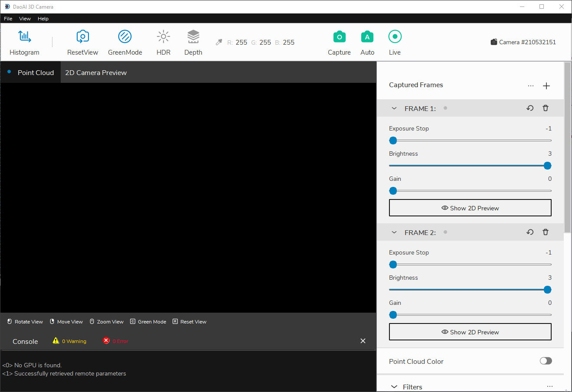Image resolution: width=572 pixels, height=392 pixels.
Task: Switch to the 2D Camera Preview tab
Action: [96, 73]
